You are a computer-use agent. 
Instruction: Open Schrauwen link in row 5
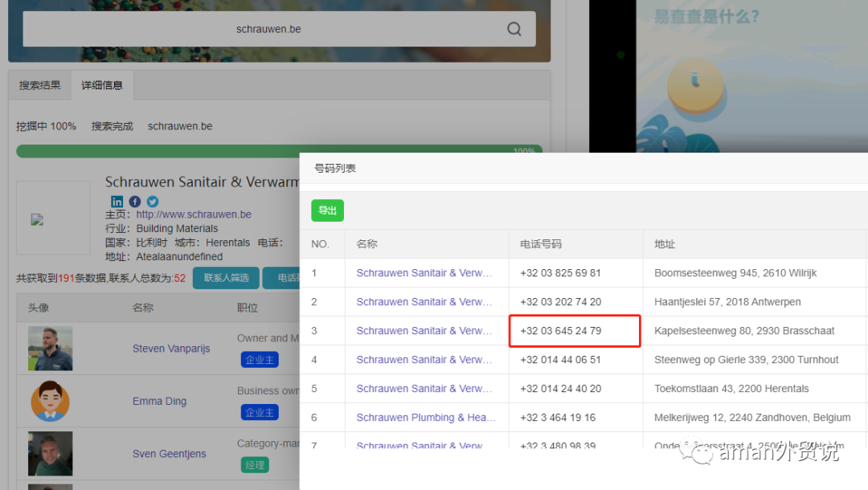click(424, 388)
